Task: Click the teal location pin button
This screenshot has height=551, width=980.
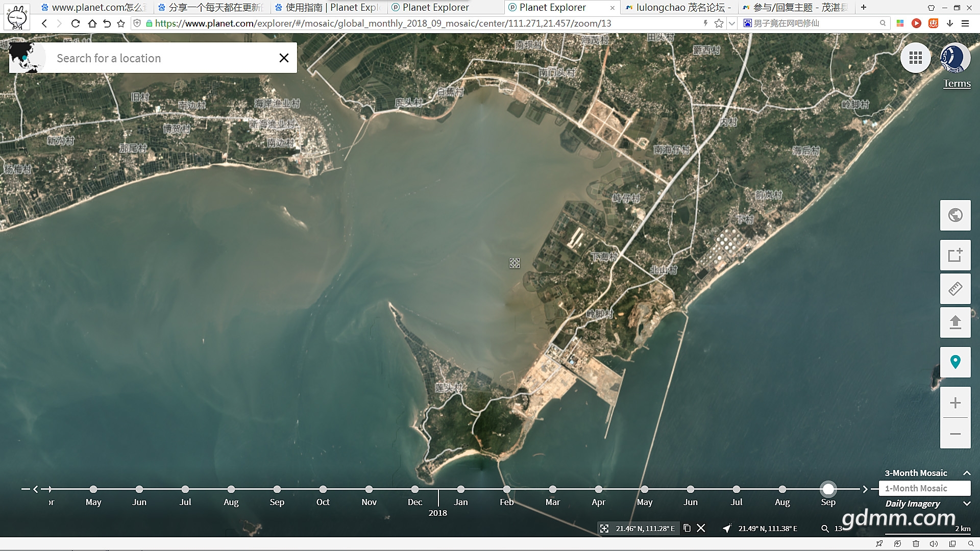Action: coord(955,362)
